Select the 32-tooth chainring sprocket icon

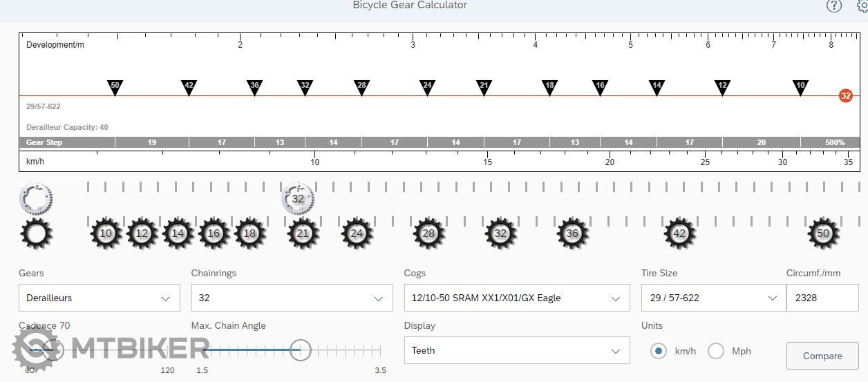click(x=298, y=199)
